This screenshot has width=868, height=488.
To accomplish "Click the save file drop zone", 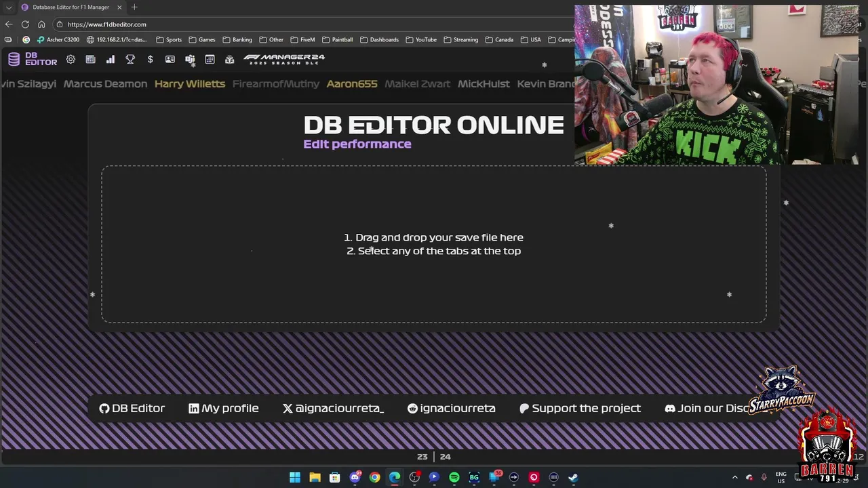I will tap(434, 244).
